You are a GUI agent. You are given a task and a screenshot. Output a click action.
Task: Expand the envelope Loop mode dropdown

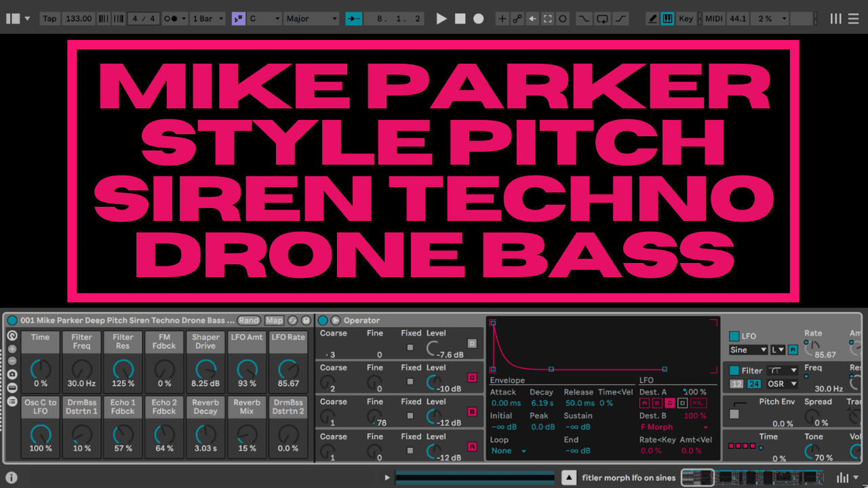509,451
